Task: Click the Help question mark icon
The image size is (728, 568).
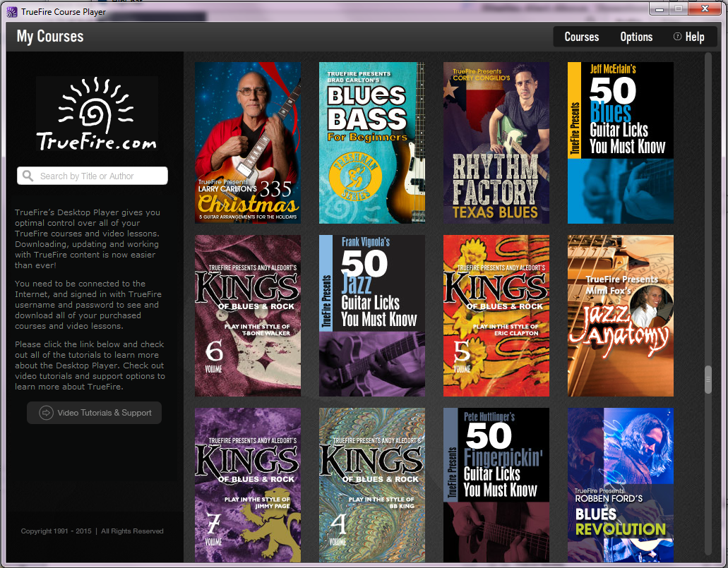Action: coord(677,36)
